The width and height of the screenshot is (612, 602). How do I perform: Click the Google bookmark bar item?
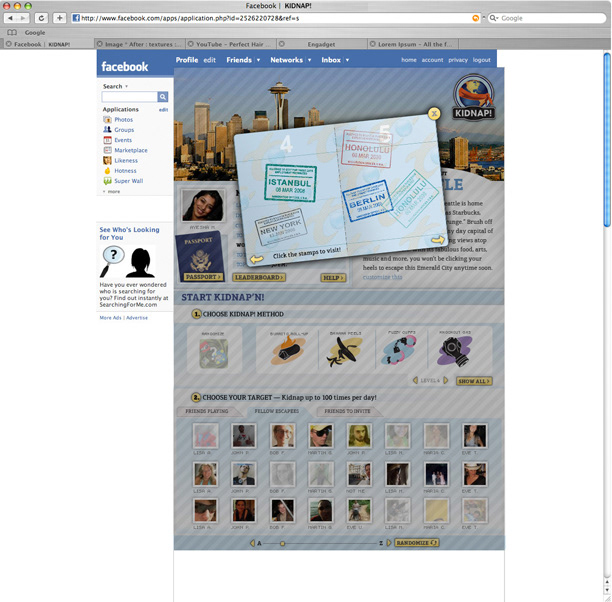pos(35,32)
